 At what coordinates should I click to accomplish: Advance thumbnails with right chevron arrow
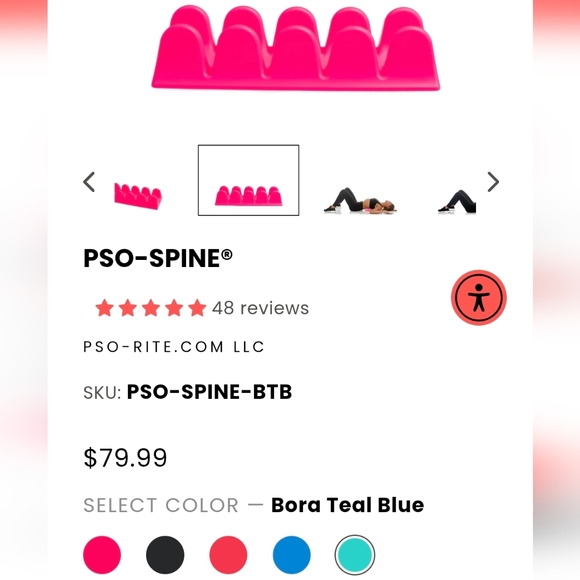pos(493,182)
